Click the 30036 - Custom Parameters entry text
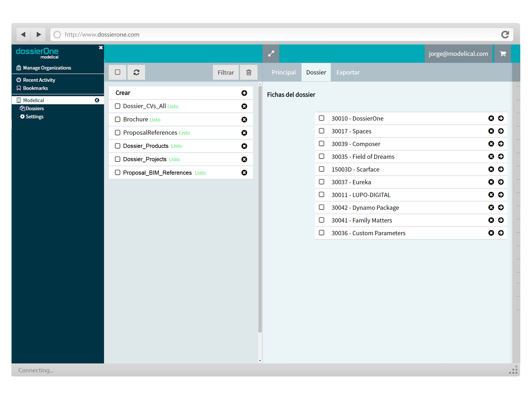Image resolution: width=532 pixels, height=398 pixels. 368,233
